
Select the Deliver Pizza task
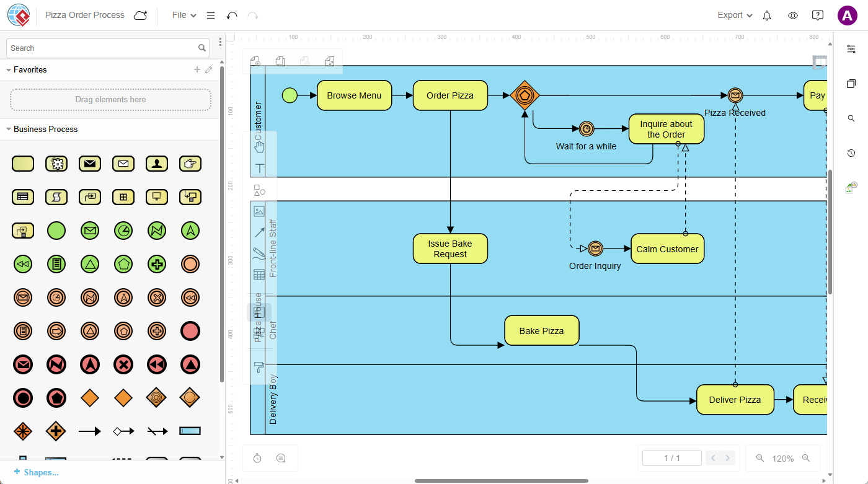click(x=735, y=400)
